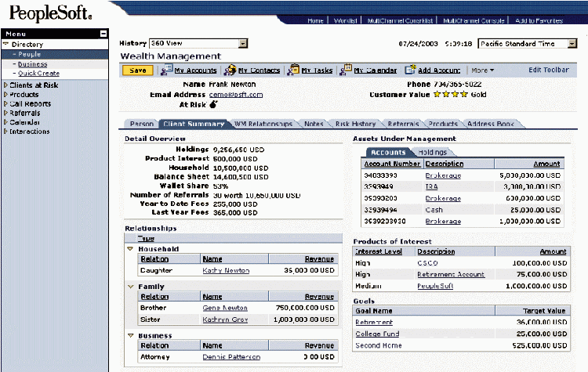Select Accounts tab under Assets
Screen dimensions: 588x372
[388, 153]
